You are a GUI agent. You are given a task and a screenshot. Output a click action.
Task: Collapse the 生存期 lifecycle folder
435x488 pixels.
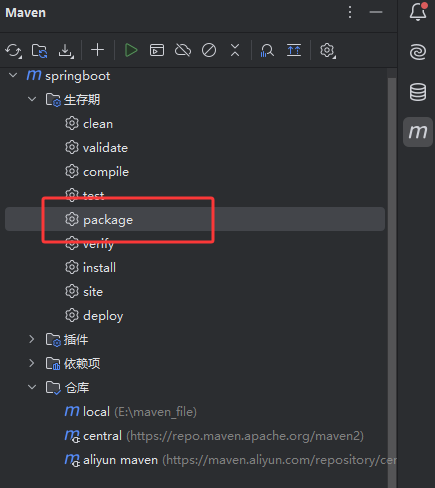tap(32, 99)
